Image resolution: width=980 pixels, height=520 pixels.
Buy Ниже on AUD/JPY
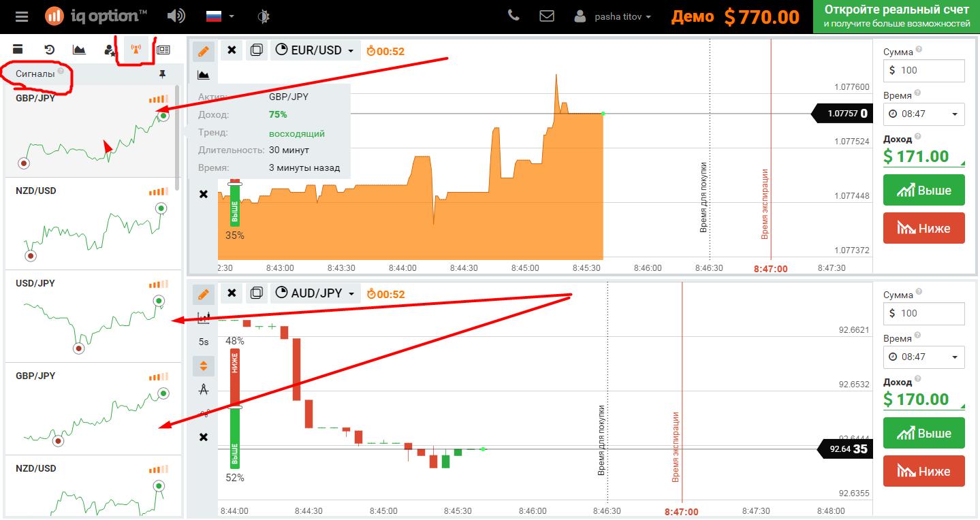pyautogui.click(x=923, y=471)
